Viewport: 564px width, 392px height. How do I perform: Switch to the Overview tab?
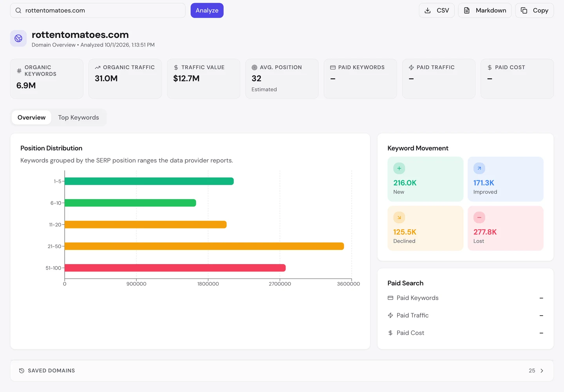coord(32,117)
